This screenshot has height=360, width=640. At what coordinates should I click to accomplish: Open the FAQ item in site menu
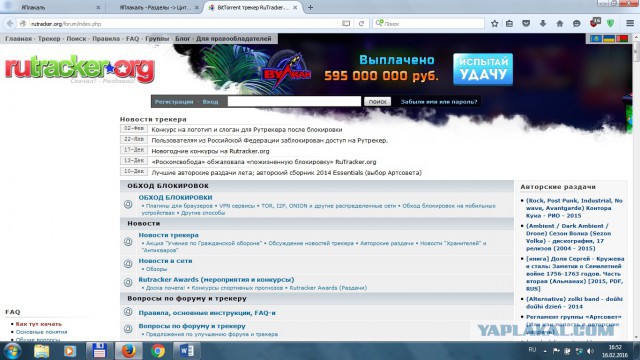[132, 39]
